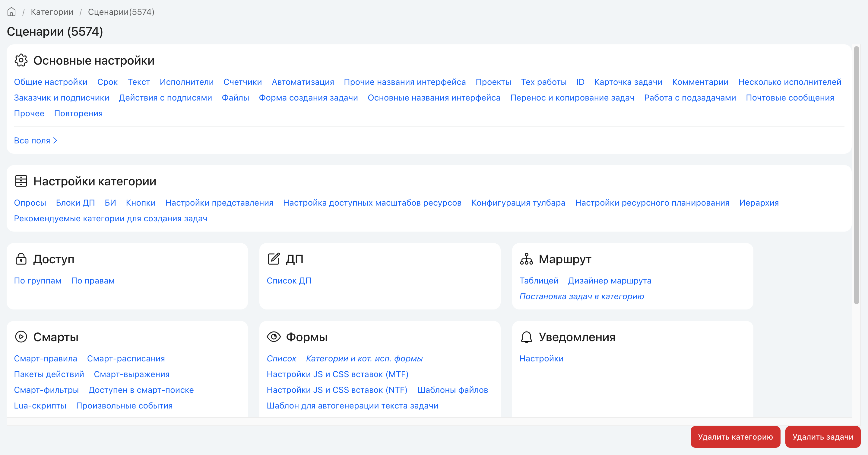Open Карточка задачи settings
Image resolution: width=868 pixels, height=455 pixels.
click(x=628, y=82)
